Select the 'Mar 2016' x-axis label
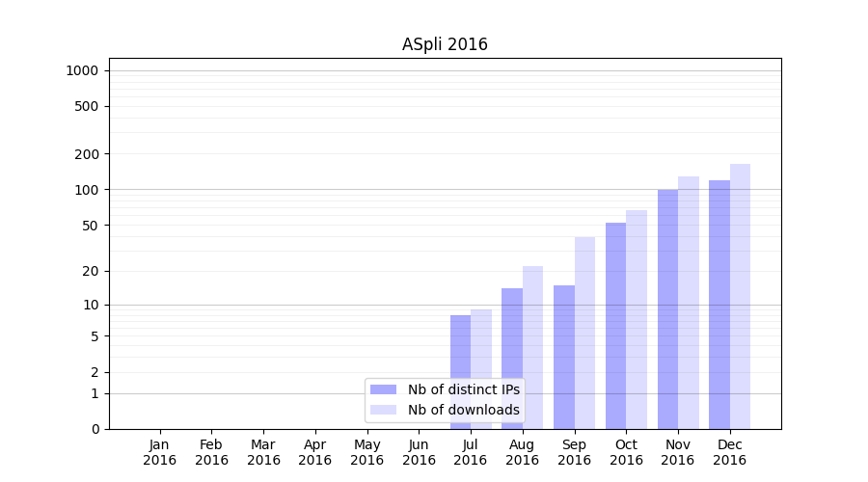The width and height of the screenshot is (868, 482). tap(263, 452)
